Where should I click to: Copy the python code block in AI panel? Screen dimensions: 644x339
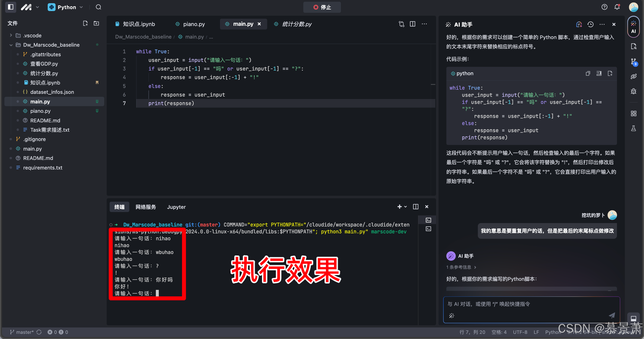click(588, 73)
